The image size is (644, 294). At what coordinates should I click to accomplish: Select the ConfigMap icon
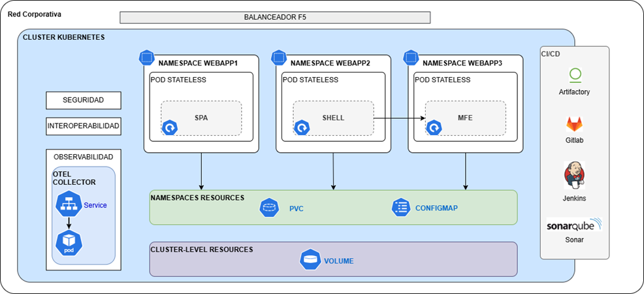tap(400, 208)
